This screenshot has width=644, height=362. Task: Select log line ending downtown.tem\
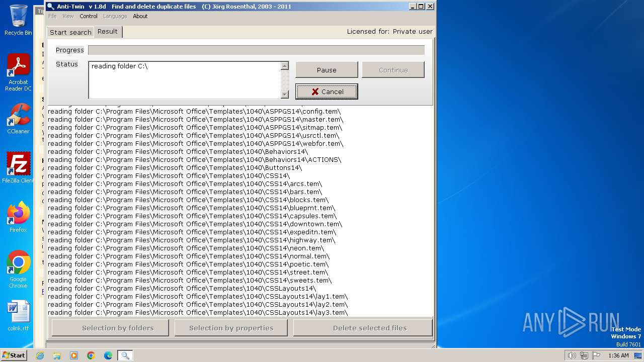coord(195,224)
